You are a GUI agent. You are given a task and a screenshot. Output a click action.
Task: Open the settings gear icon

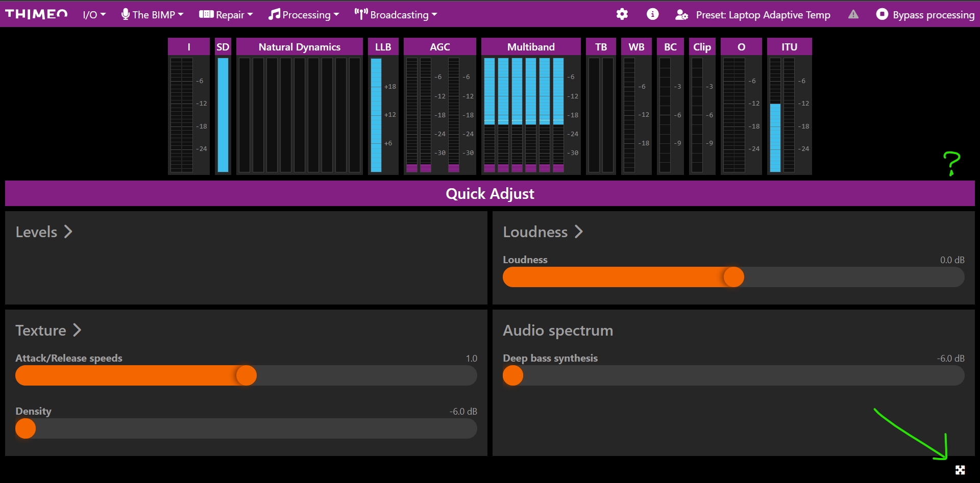coord(622,14)
